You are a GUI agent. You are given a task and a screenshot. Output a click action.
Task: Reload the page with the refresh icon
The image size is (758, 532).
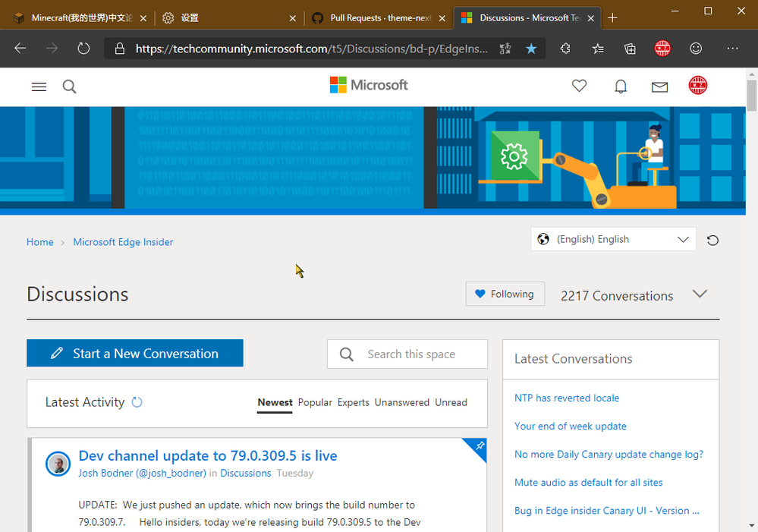point(83,49)
